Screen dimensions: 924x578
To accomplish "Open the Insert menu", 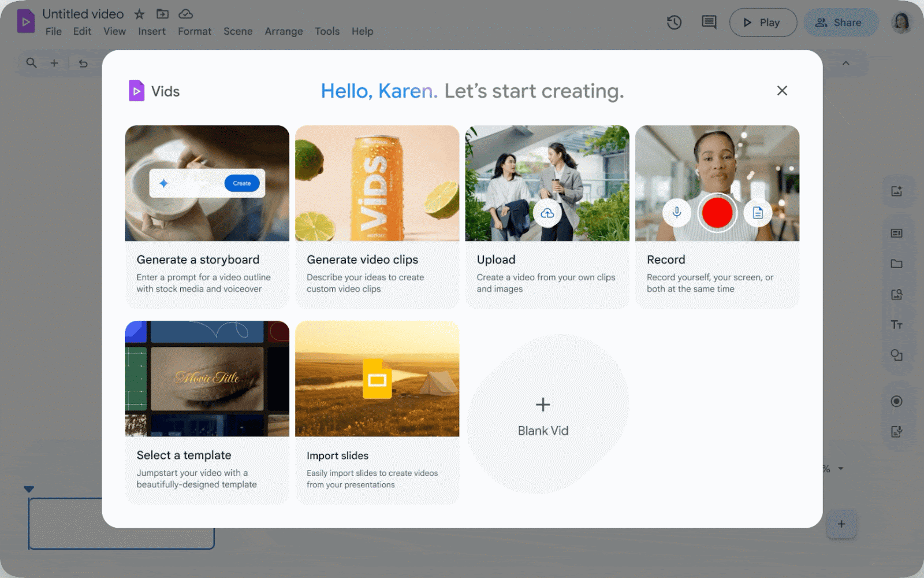I will 152,31.
